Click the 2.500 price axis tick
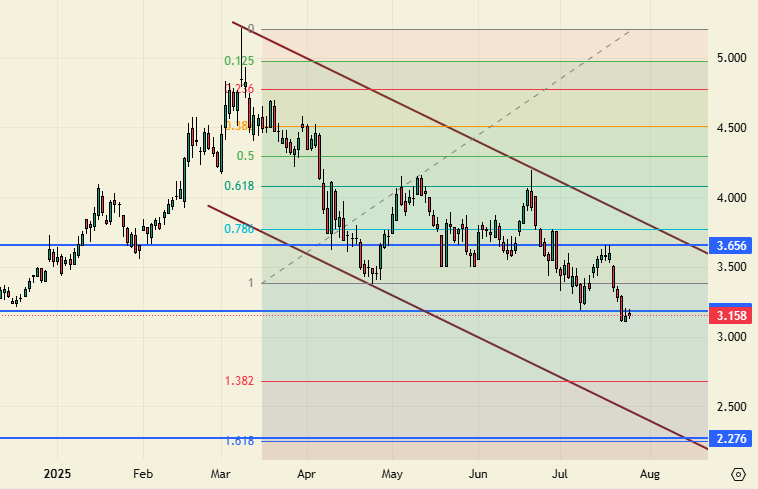 coord(731,407)
